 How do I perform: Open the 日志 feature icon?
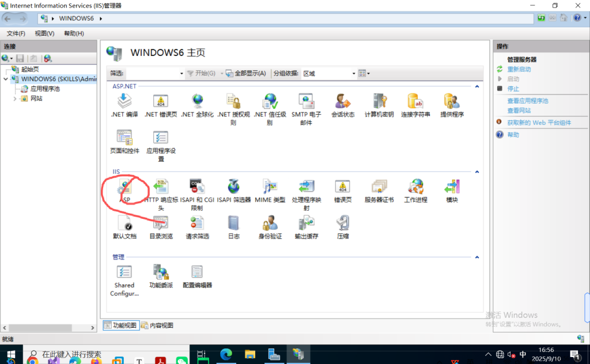[x=233, y=226]
